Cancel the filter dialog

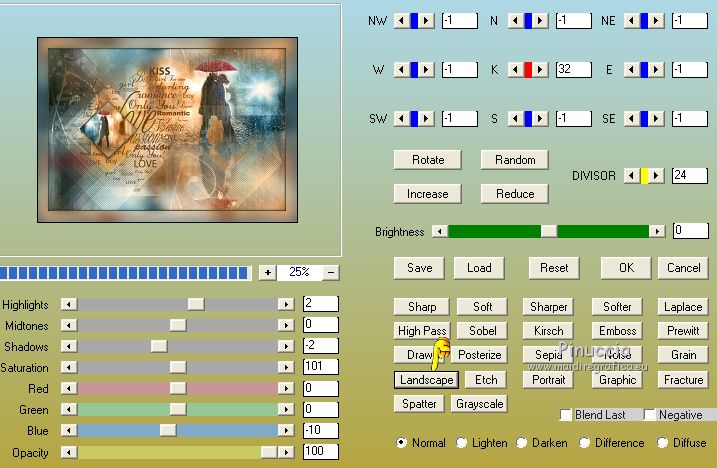pyautogui.click(x=683, y=268)
